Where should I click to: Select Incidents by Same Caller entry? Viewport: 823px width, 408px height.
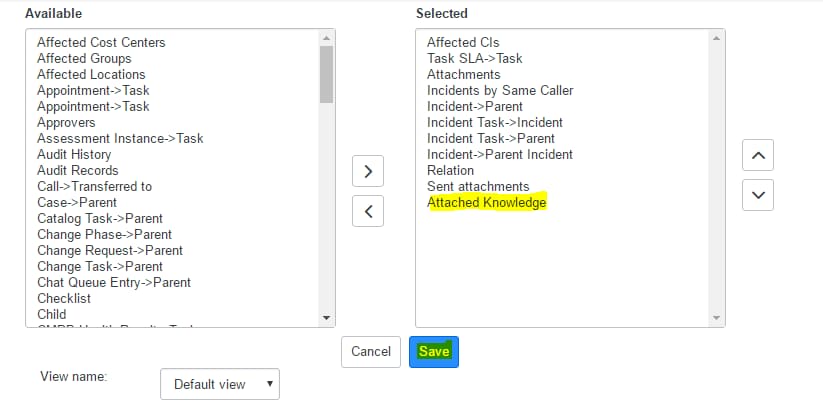tap(500, 90)
